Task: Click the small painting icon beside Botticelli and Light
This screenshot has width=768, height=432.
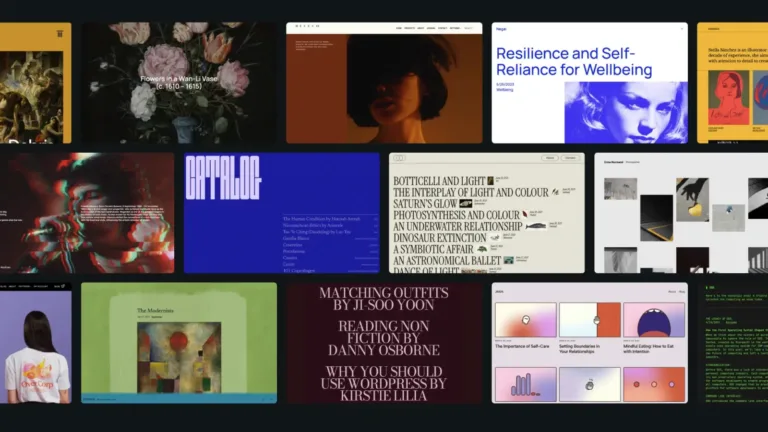Action: tap(490, 181)
